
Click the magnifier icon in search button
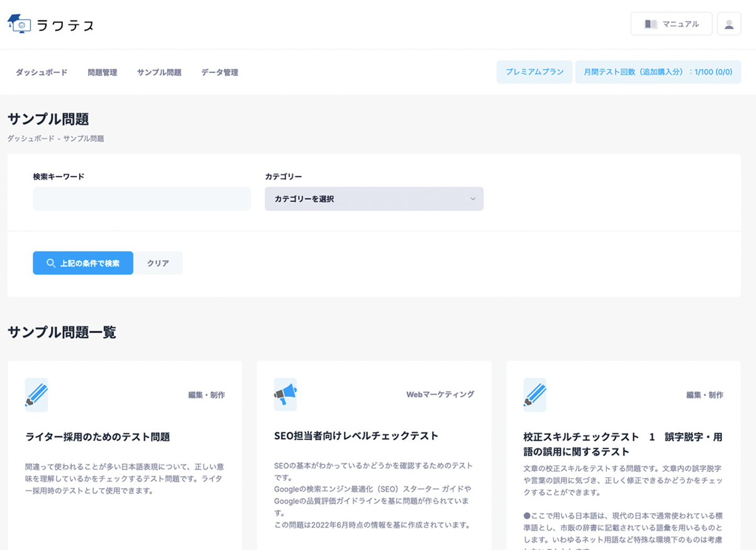[x=51, y=263]
